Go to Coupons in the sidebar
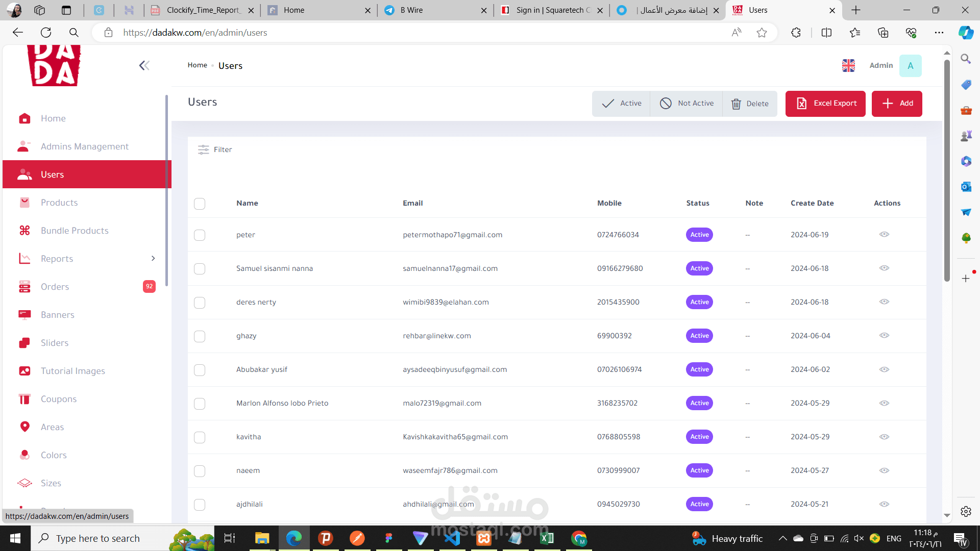 (58, 399)
